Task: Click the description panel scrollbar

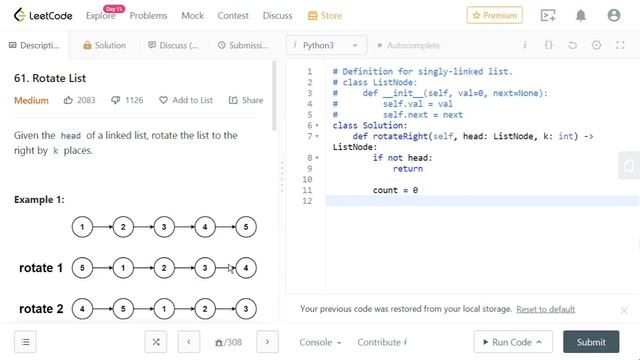Action: (274, 96)
